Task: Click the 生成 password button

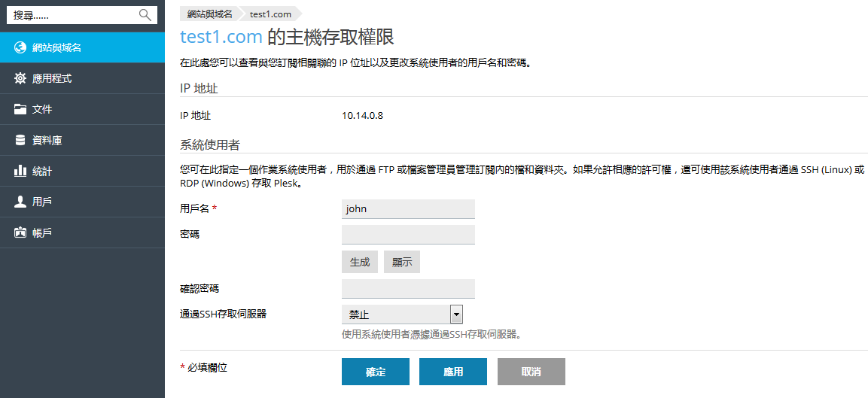Action: coord(360,263)
